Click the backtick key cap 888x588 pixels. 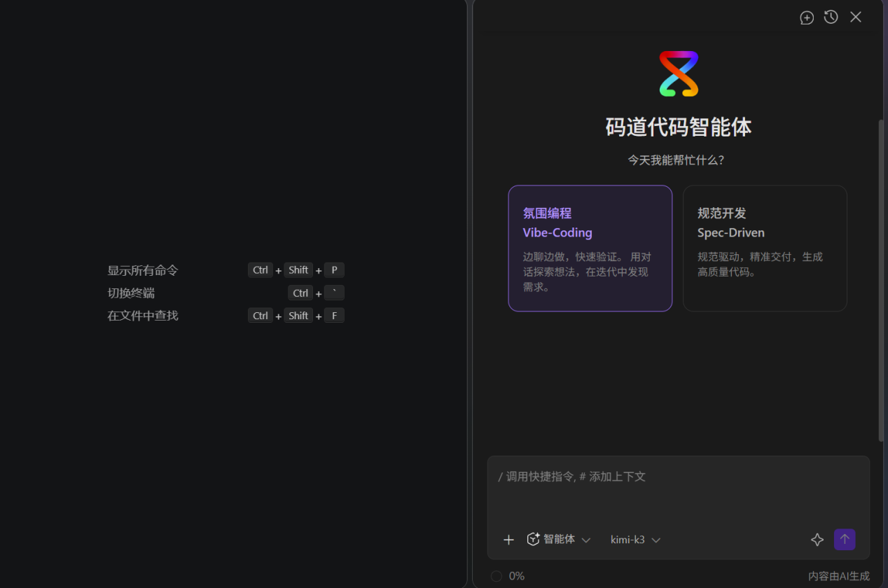point(334,293)
